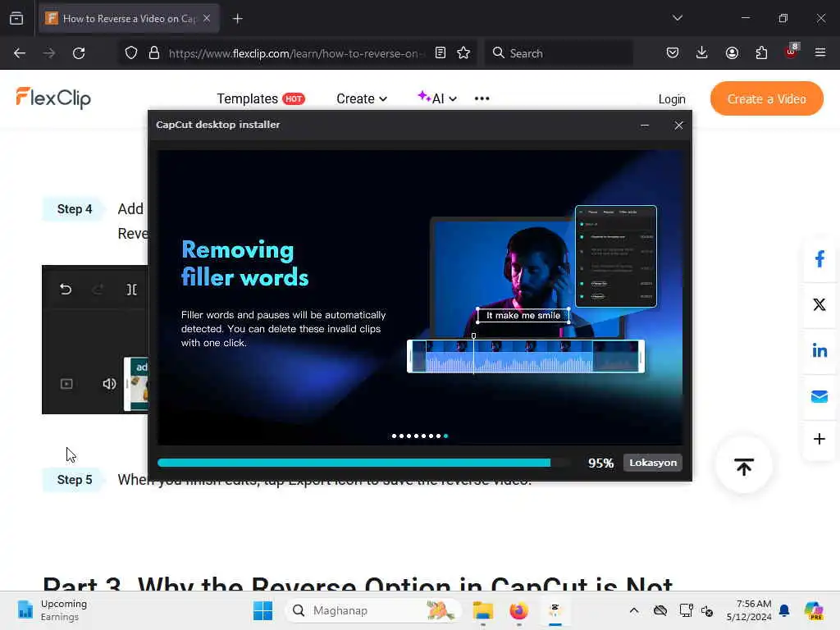Expand more share options plus icon
The height and width of the screenshot is (630, 840).
pos(819,440)
